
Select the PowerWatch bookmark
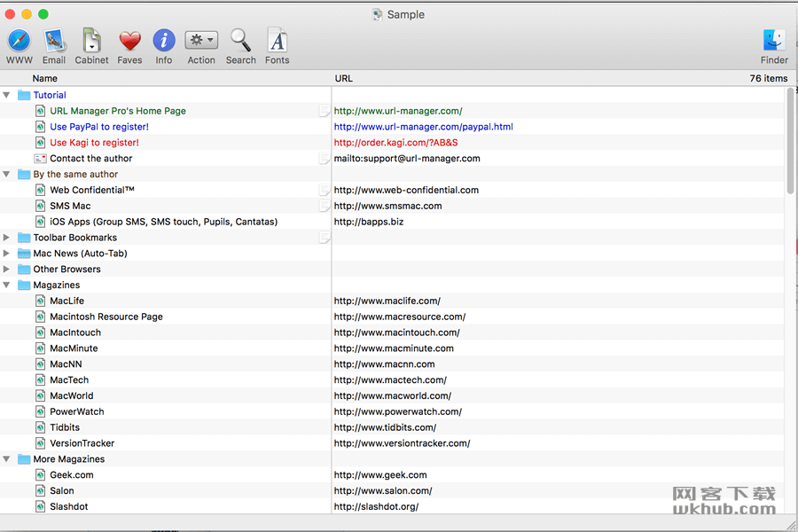77,411
